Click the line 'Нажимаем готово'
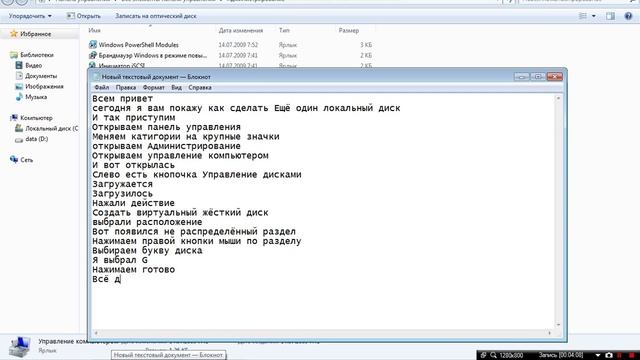 (133, 269)
